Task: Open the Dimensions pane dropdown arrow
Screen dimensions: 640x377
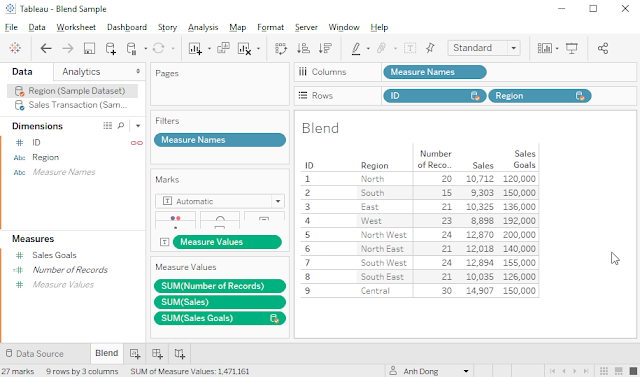Action: coord(138,126)
